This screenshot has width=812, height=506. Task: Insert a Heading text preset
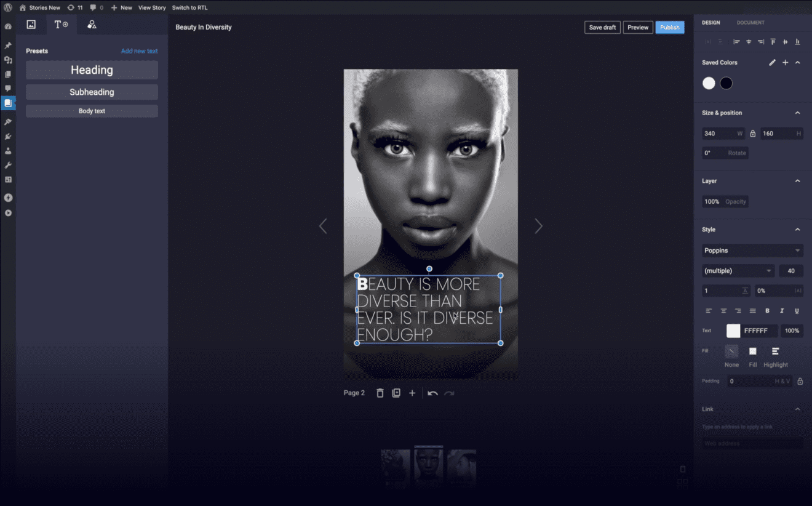click(92, 70)
